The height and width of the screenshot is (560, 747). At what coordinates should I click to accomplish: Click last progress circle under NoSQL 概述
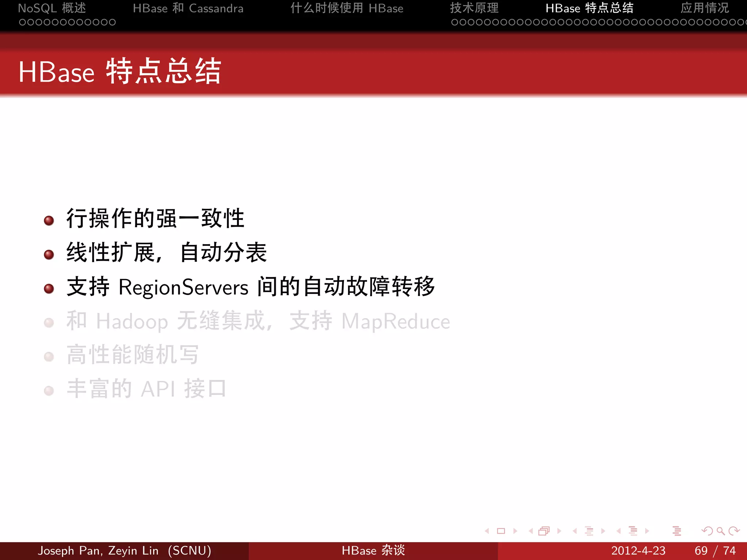click(x=112, y=22)
